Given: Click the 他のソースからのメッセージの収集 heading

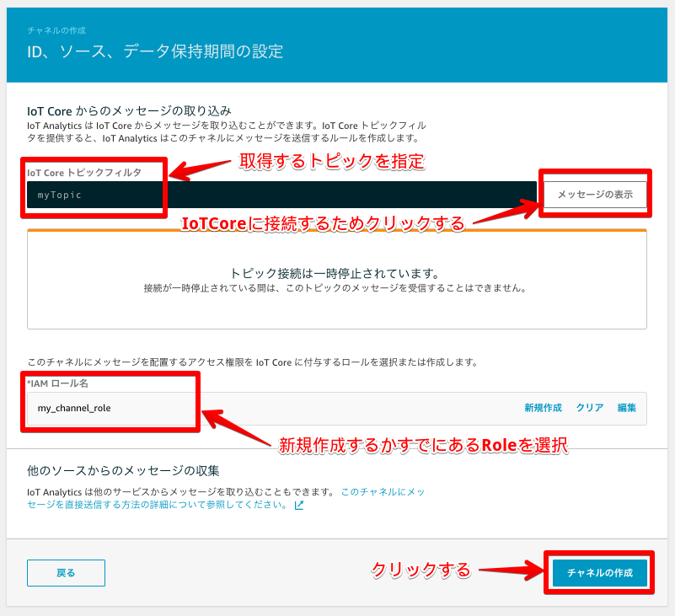Looking at the screenshot, I should pyautogui.click(x=123, y=471).
